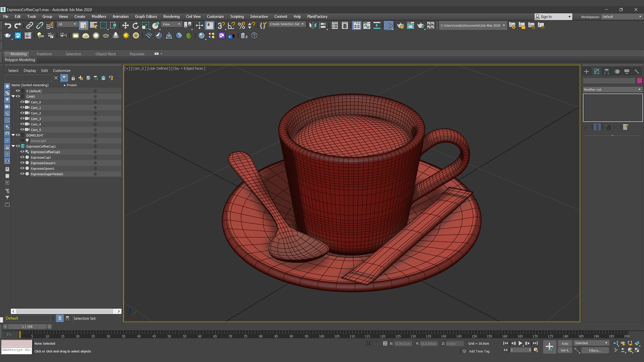The height and width of the screenshot is (362, 644).
Task: Open the Select by Name list
Action: (94, 25)
